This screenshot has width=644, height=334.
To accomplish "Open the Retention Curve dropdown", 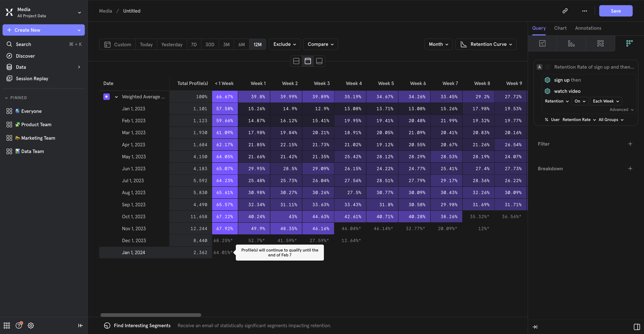I will tap(486, 44).
